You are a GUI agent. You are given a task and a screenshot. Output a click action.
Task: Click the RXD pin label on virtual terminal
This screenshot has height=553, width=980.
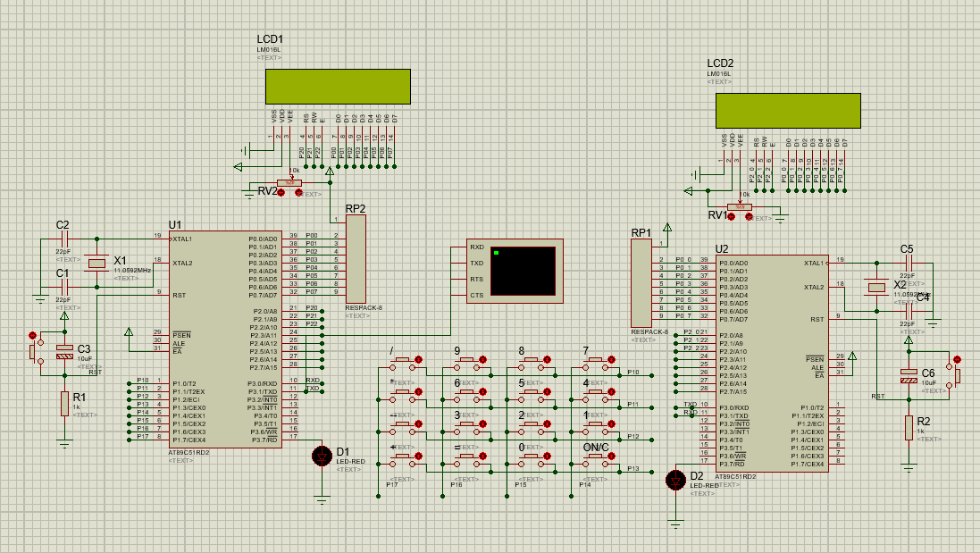477,247
